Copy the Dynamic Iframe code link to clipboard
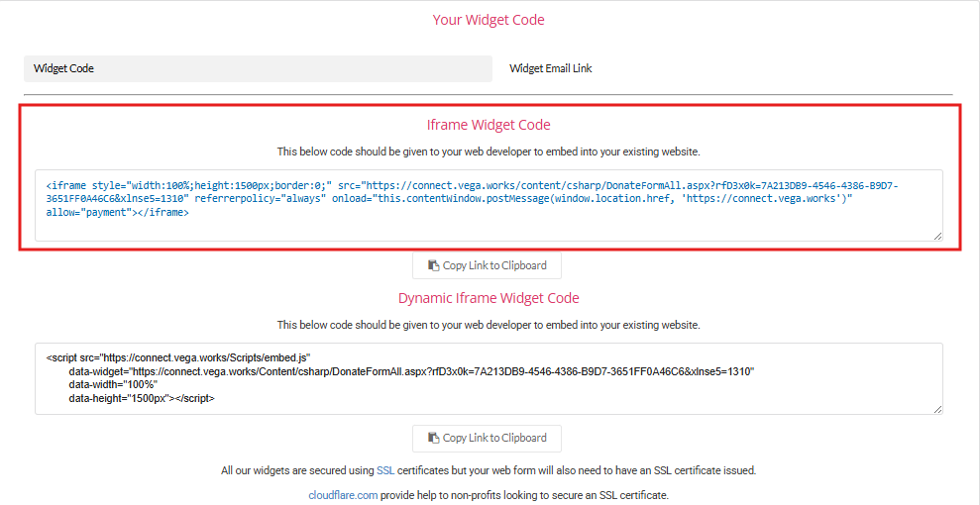This screenshot has width=980, height=505. 487,439
